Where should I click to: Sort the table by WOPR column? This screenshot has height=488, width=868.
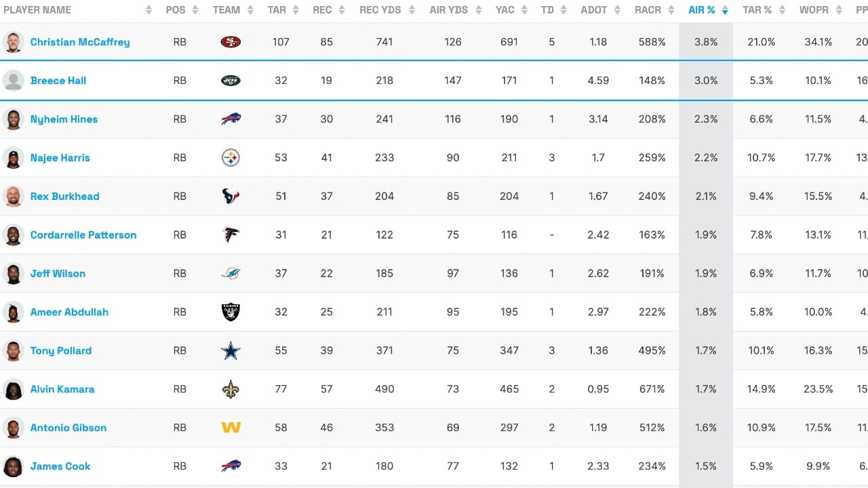tap(814, 10)
